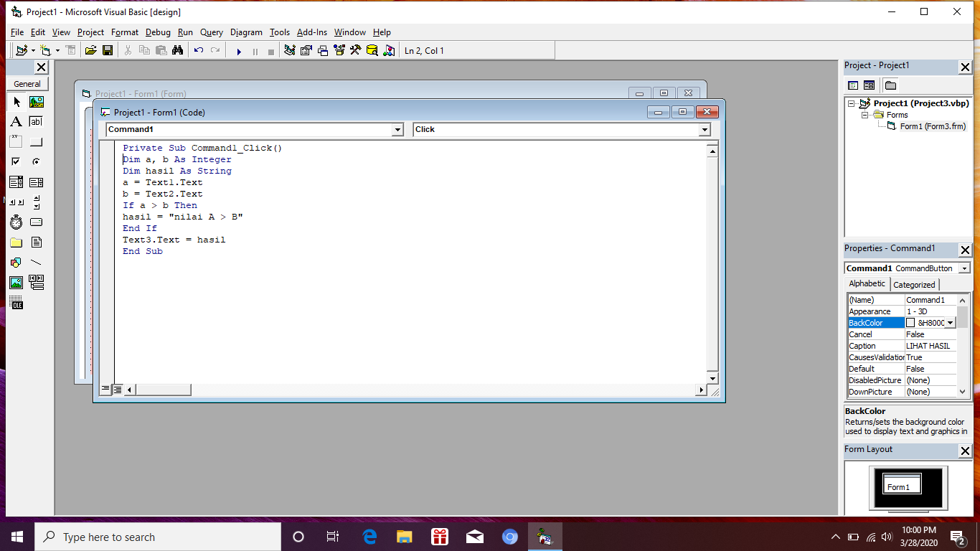Toggle Folders view in Project panel
The image size is (980, 551).
(x=890, y=85)
